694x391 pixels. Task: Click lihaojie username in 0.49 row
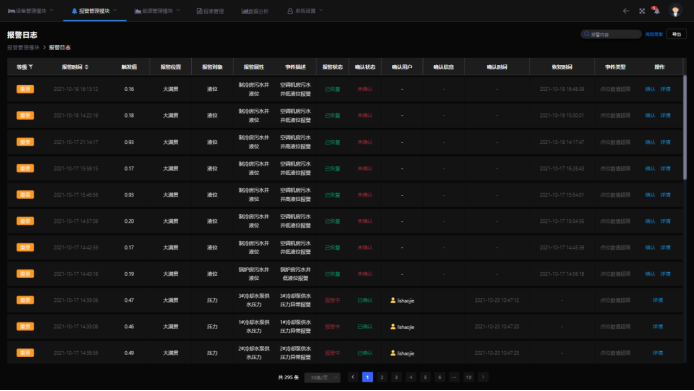click(405, 353)
